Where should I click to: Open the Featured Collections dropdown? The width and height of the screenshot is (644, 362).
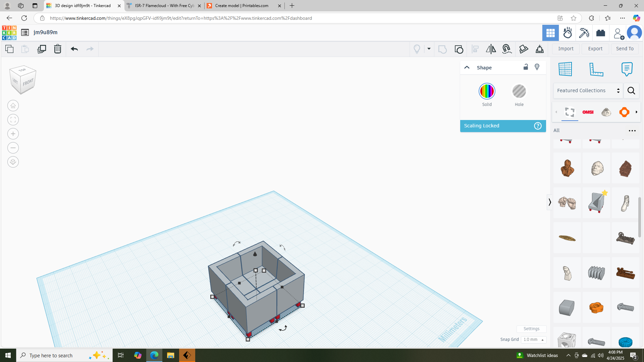point(588,90)
